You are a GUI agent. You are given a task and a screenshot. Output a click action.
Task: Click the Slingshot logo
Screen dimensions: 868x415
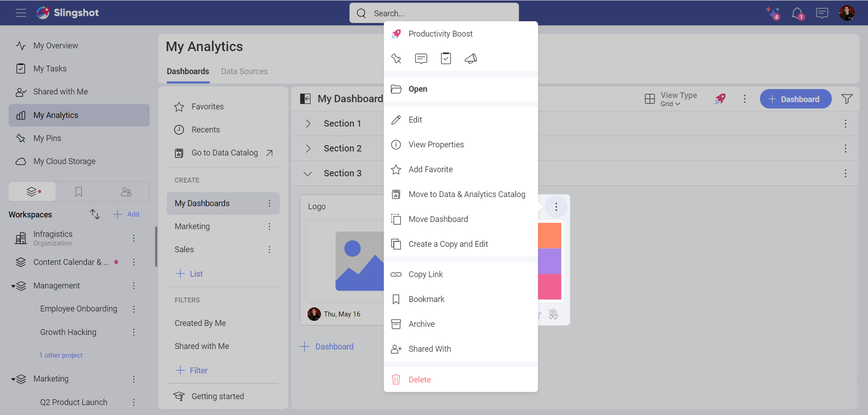67,13
